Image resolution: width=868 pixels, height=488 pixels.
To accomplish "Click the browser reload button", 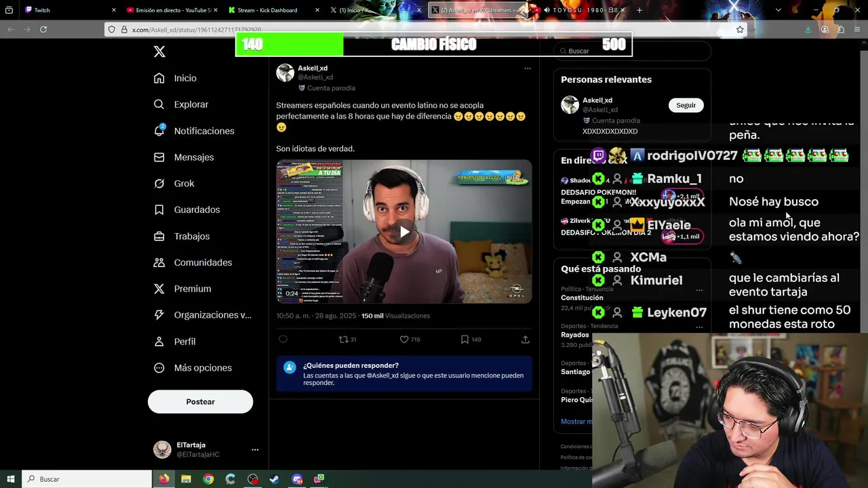I will tap(43, 29).
